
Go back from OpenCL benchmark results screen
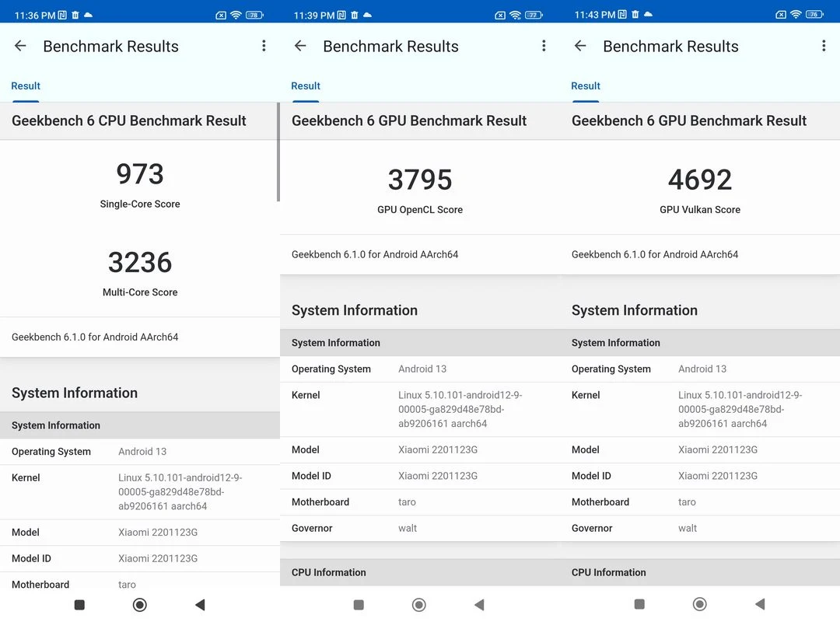tap(300, 46)
